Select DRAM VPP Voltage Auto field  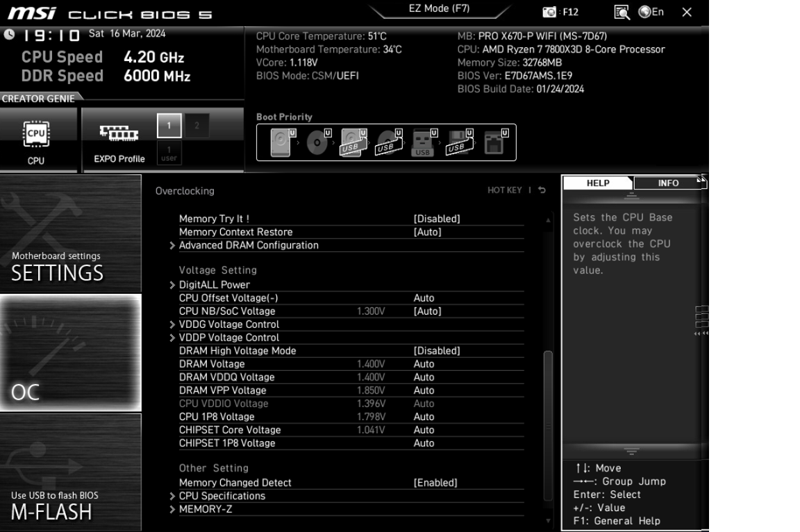(x=424, y=391)
